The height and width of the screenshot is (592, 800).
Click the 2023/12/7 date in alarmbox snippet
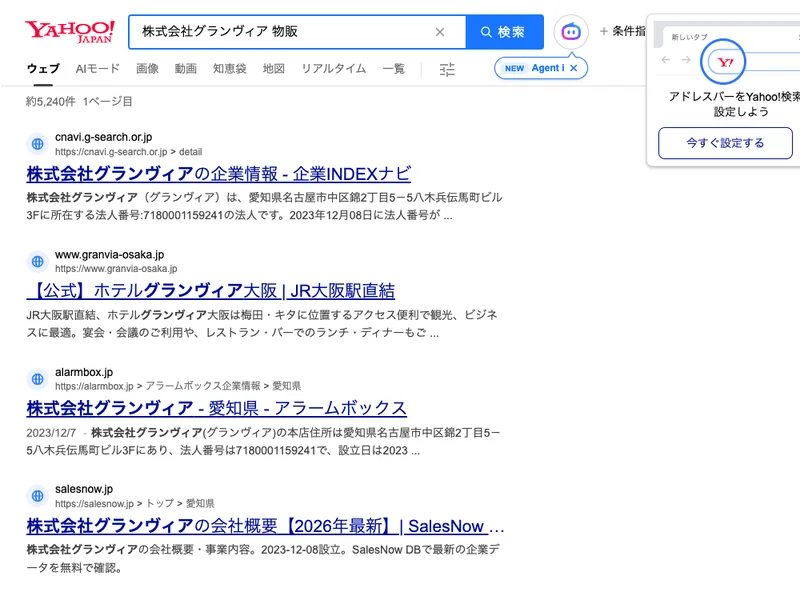[51, 433]
